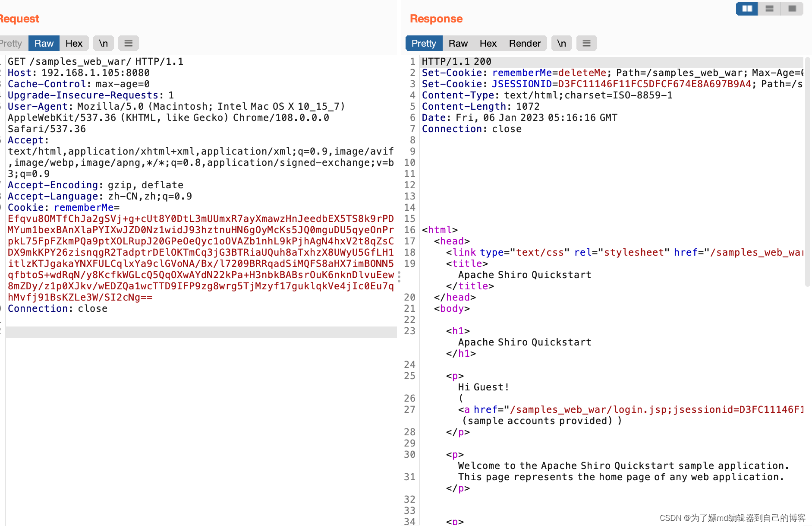This screenshot has height=526, width=812.
Task: Open the Hex tab in Request panel
Action: point(74,43)
